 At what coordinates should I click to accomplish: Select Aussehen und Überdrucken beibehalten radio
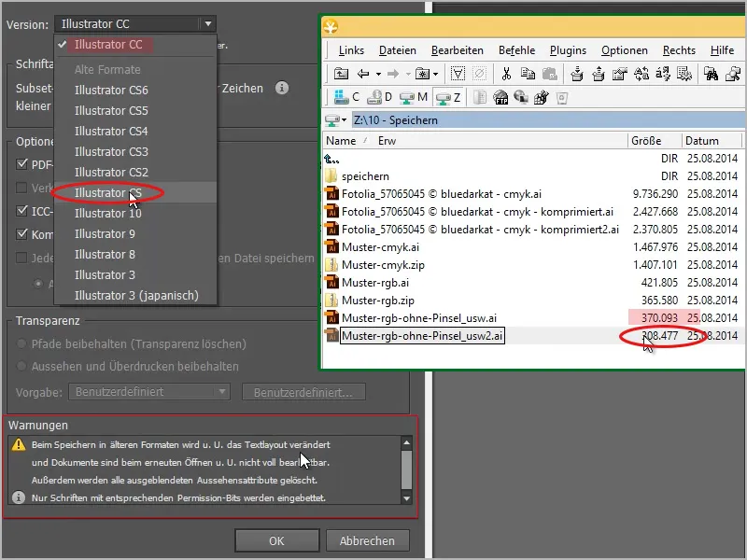pyautogui.click(x=21, y=366)
